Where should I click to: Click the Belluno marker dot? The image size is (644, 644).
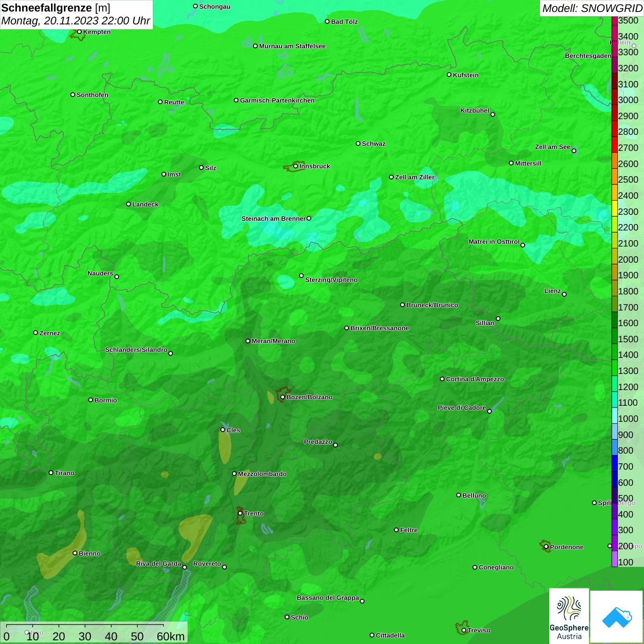459,495
